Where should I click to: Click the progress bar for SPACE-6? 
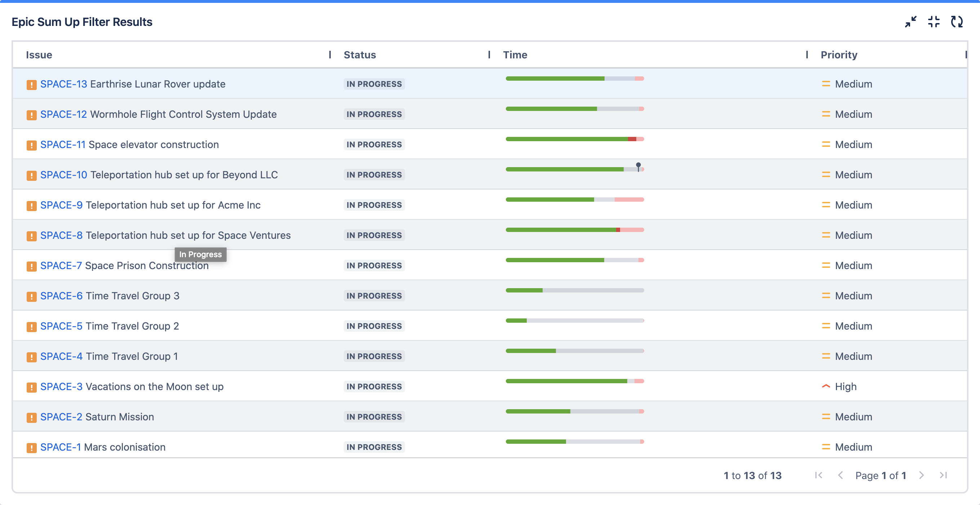tap(574, 290)
